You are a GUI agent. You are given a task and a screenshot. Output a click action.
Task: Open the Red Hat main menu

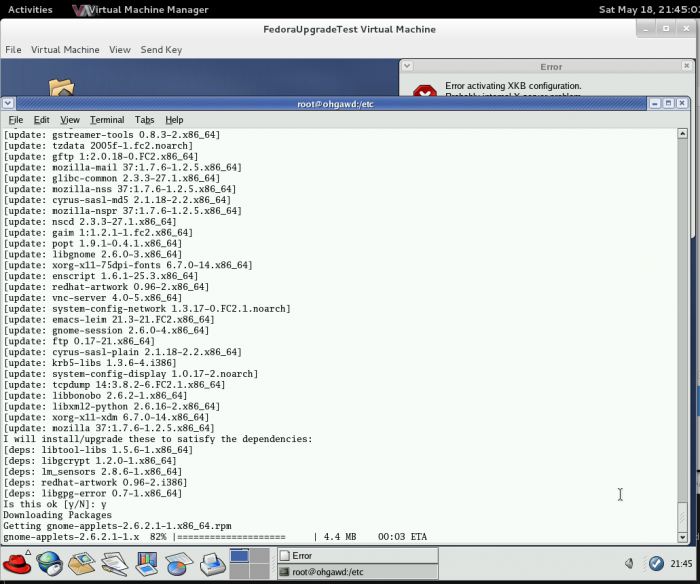click(x=17, y=565)
